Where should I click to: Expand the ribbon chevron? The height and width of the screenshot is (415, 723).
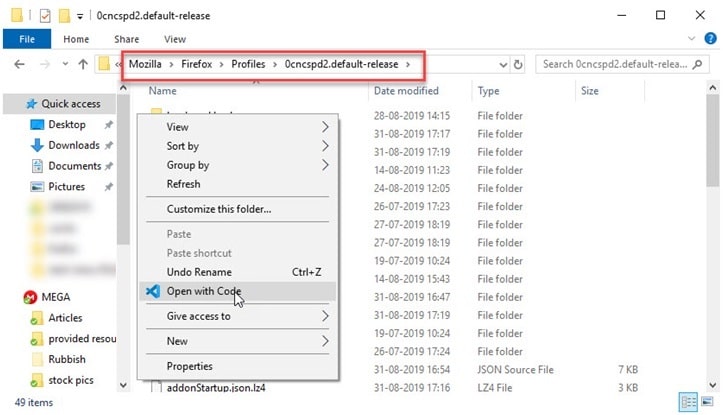(691, 39)
